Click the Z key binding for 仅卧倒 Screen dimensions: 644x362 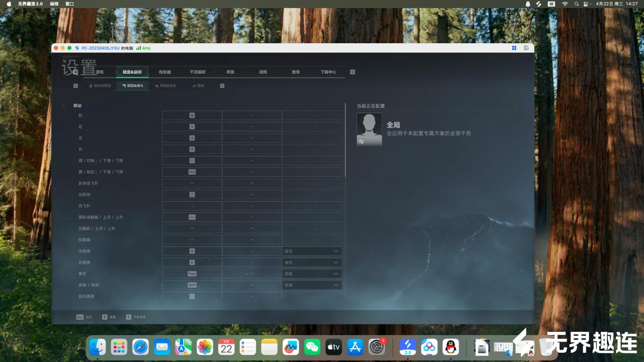[x=192, y=194]
